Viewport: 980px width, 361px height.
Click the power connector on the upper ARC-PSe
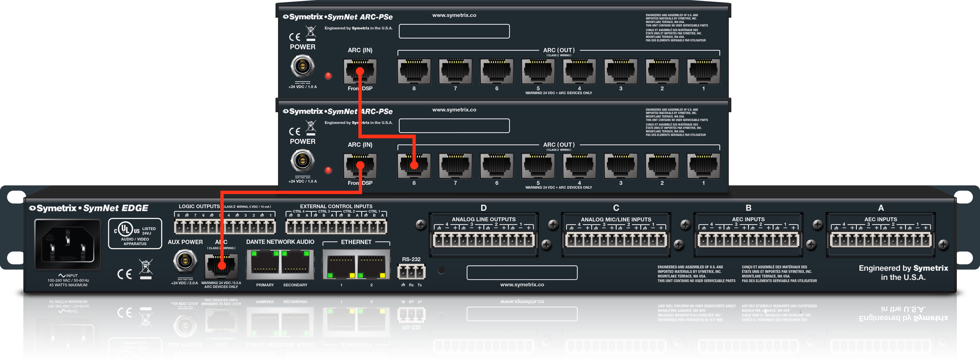tap(303, 66)
